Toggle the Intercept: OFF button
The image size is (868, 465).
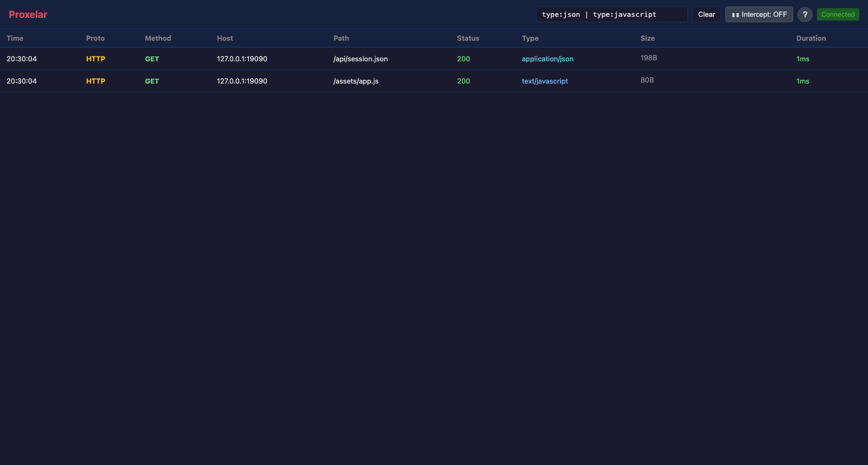click(759, 15)
